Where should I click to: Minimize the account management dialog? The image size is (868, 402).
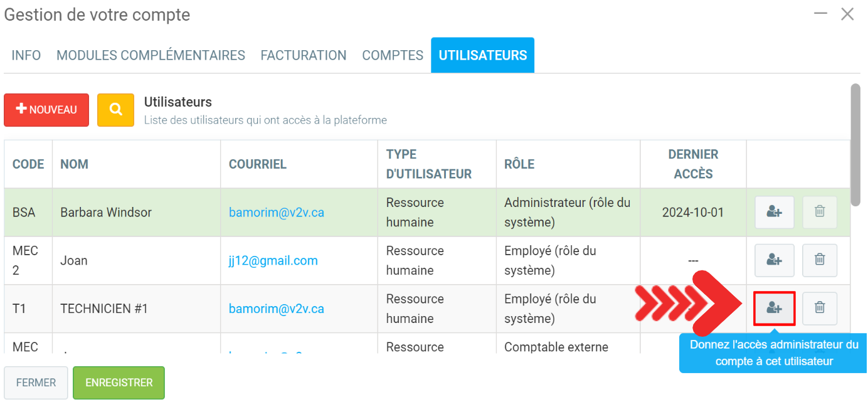coord(820,14)
